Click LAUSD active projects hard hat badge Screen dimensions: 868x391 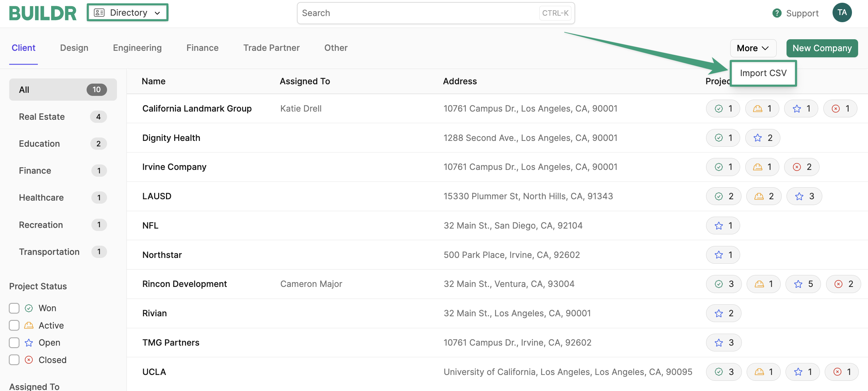[764, 196]
